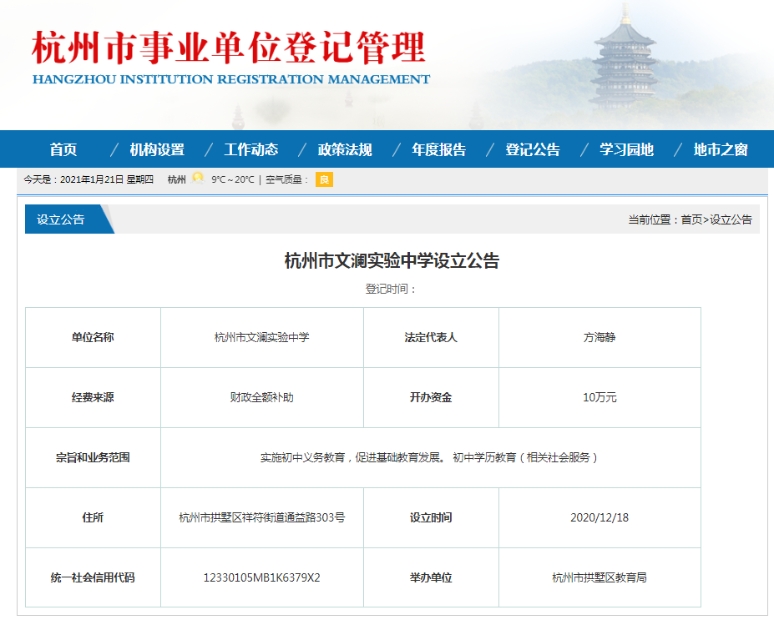This screenshot has width=774, height=625.
Task: Click the English subtitle HANGZHOU INSTITUTION REGISTRATION MANAGEMENT
Action: tap(231, 79)
